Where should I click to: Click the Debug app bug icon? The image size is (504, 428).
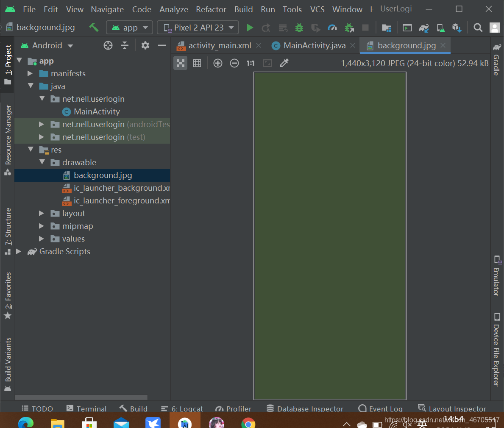(x=299, y=28)
